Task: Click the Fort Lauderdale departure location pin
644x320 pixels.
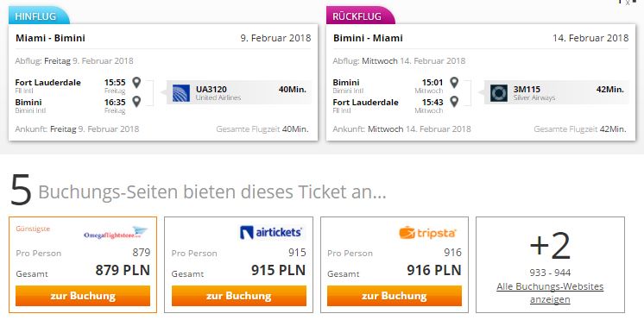Action: click(136, 83)
